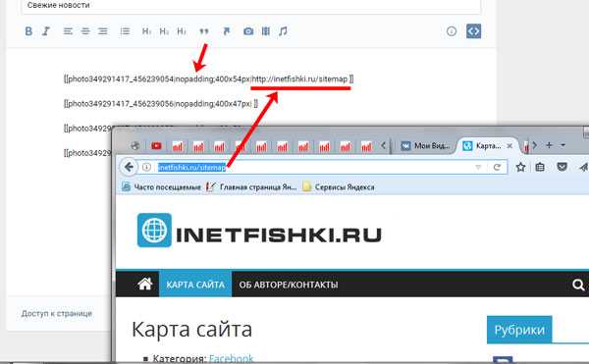Open Главная страница Ян... bookmark

coord(251,186)
